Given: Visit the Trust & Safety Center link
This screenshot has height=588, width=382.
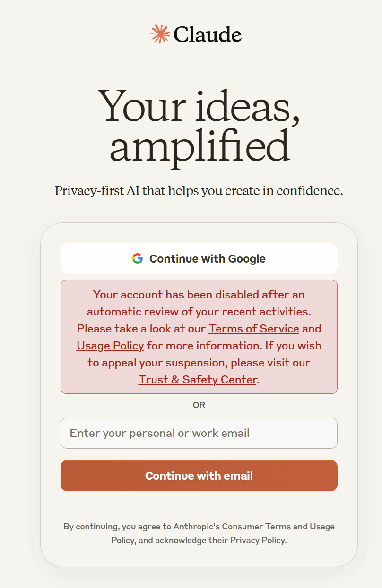Looking at the screenshot, I should tap(198, 380).
